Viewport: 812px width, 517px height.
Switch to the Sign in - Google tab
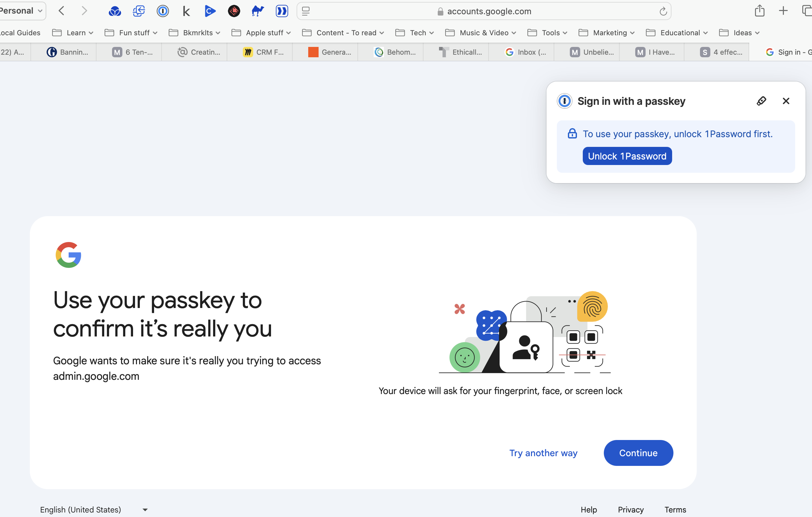(781, 52)
